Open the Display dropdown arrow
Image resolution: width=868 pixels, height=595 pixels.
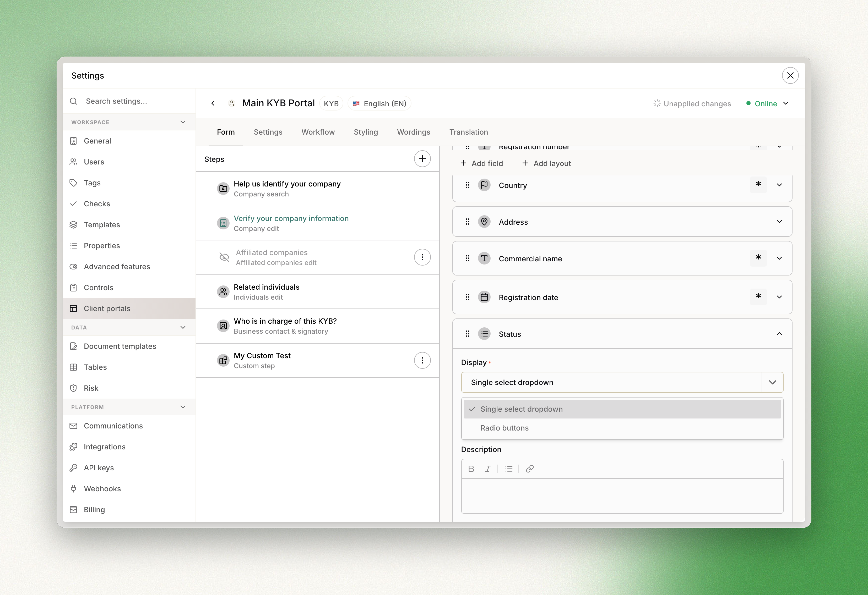(772, 382)
